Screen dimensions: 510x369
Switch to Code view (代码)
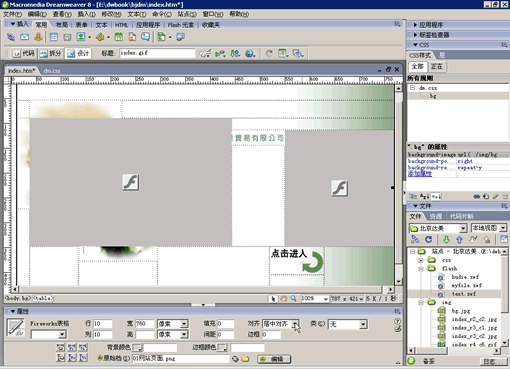(24, 53)
